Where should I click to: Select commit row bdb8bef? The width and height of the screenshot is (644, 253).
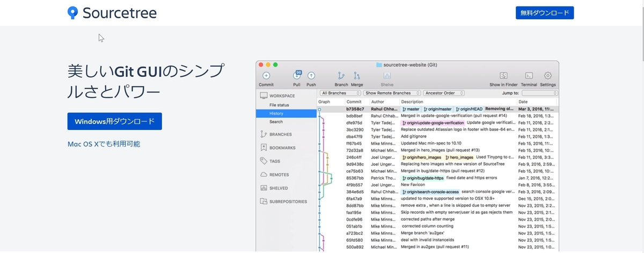pyautogui.click(x=438, y=115)
